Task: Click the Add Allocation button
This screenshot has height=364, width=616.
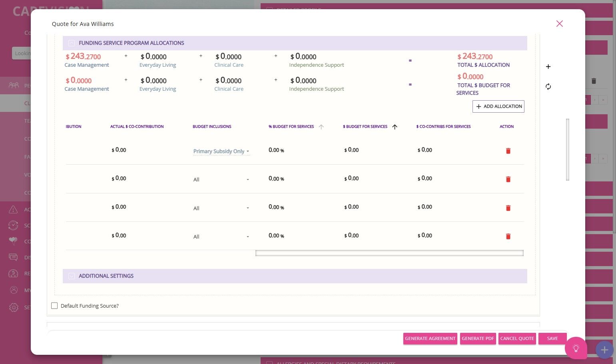Action: [x=498, y=106]
